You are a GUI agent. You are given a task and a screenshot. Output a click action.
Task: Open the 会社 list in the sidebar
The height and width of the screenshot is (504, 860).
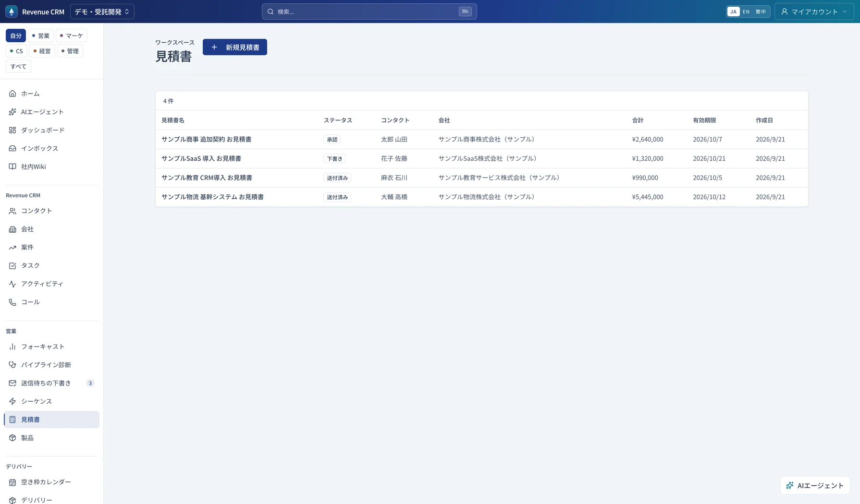(x=51, y=229)
